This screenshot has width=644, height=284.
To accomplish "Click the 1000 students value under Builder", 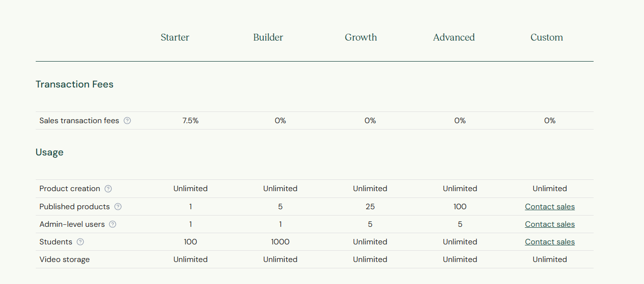I will (x=280, y=242).
